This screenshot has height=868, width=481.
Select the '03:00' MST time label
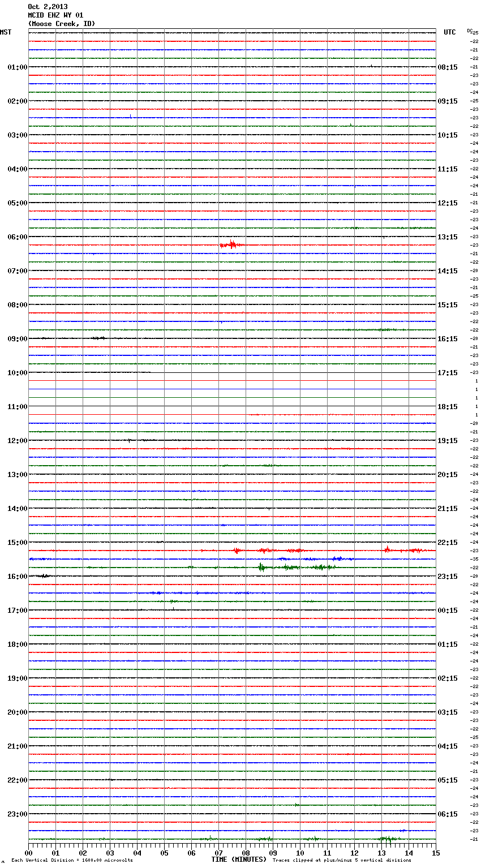click(18, 135)
